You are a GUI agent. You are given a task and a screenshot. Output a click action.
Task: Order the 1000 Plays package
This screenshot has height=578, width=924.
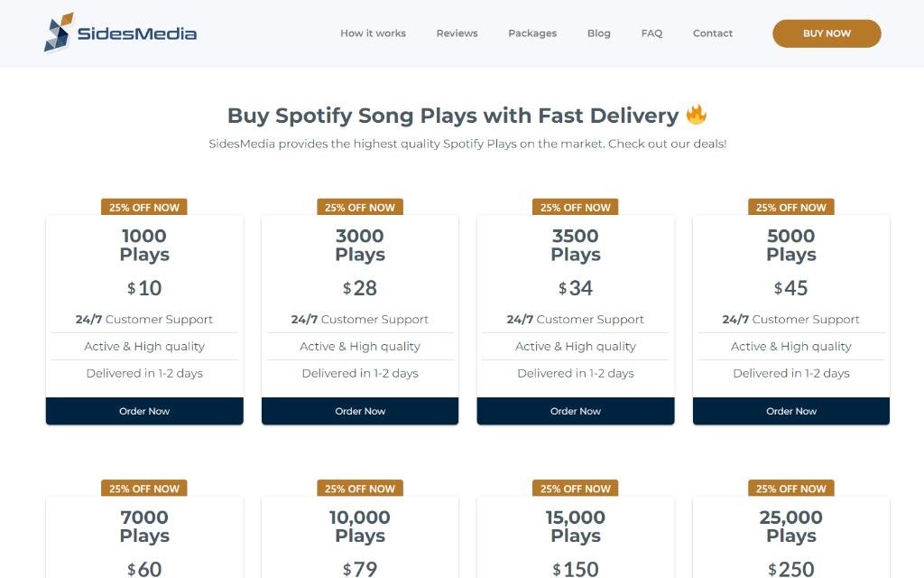tap(144, 411)
